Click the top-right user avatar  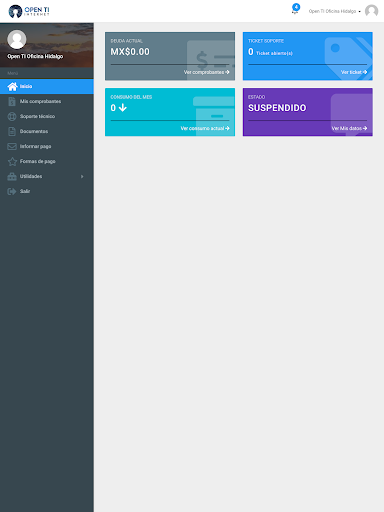click(x=371, y=11)
